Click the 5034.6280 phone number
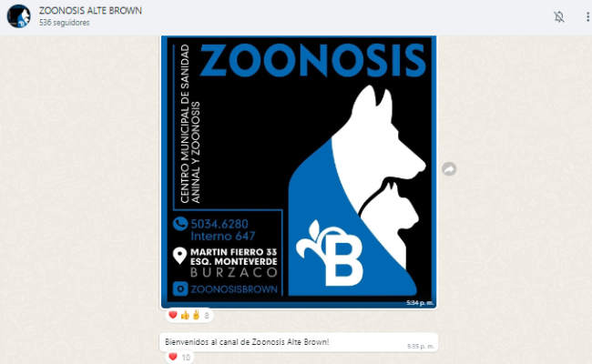Screen dimensions: 592x364 (x=219, y=224)
